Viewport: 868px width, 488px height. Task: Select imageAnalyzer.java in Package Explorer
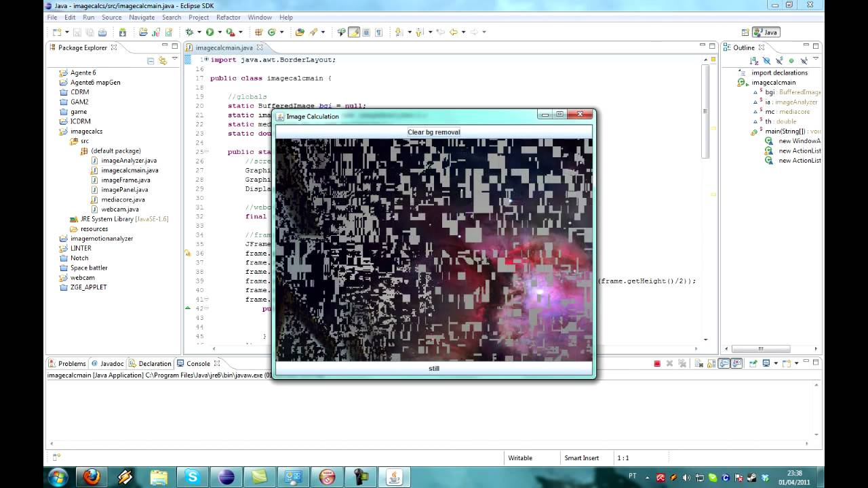[124, 161]
